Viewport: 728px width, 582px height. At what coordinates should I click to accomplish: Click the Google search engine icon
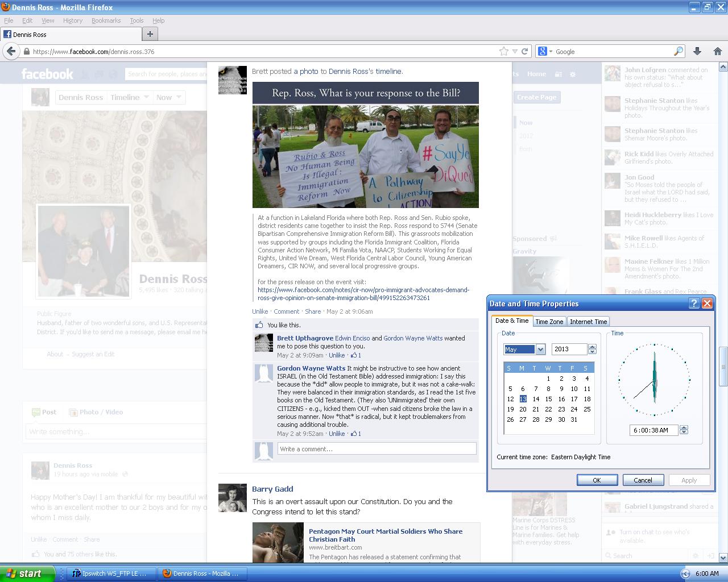click(543, 51)
